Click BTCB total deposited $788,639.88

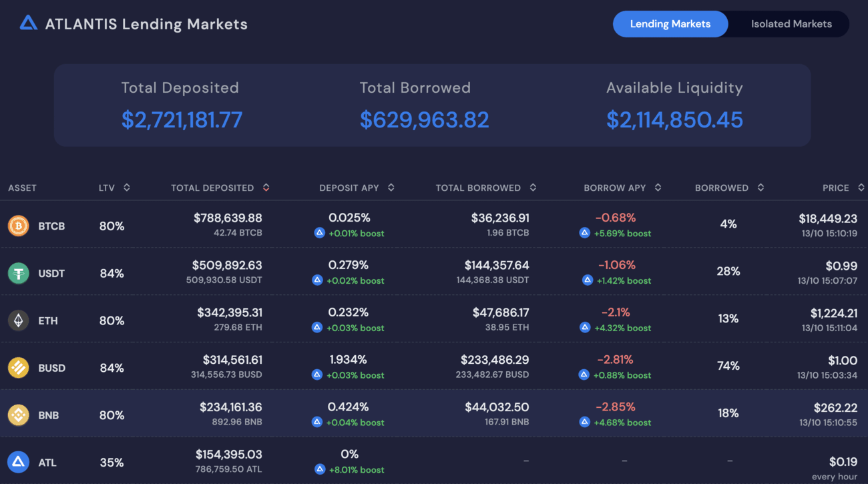[228, 218]
